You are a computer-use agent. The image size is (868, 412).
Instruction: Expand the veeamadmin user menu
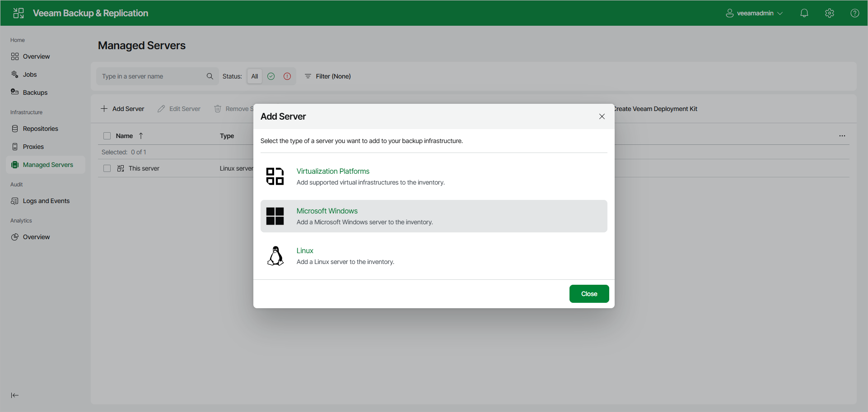point(754,13)
